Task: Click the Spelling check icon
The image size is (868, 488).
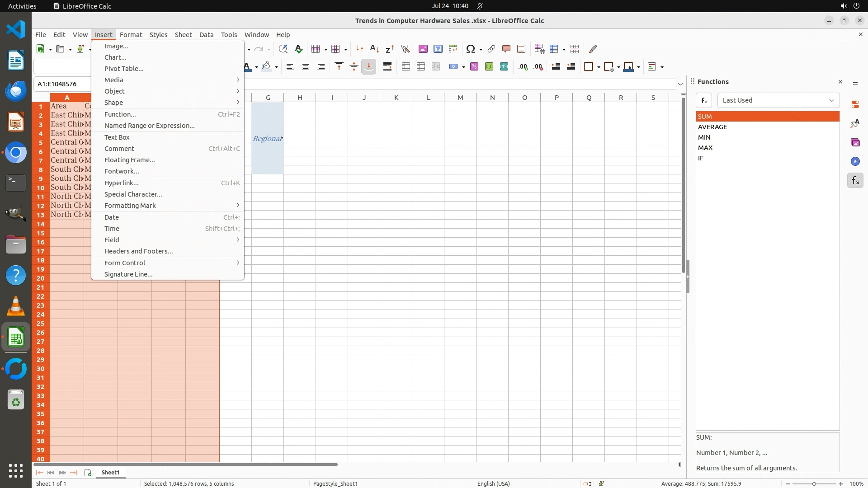Action: click(298, 49)
